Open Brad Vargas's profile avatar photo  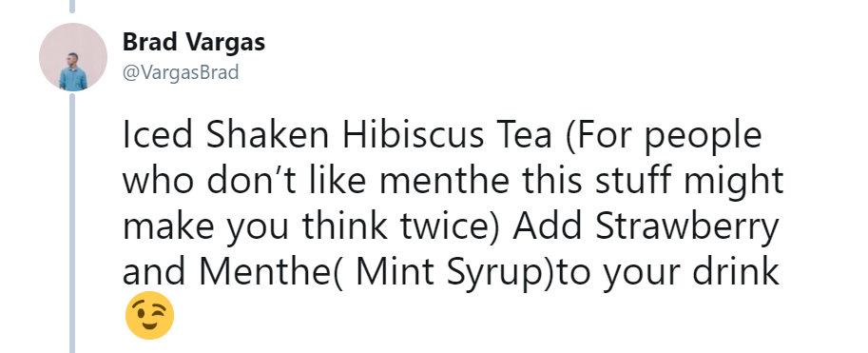pyautogui.click(x=72, y=57)
